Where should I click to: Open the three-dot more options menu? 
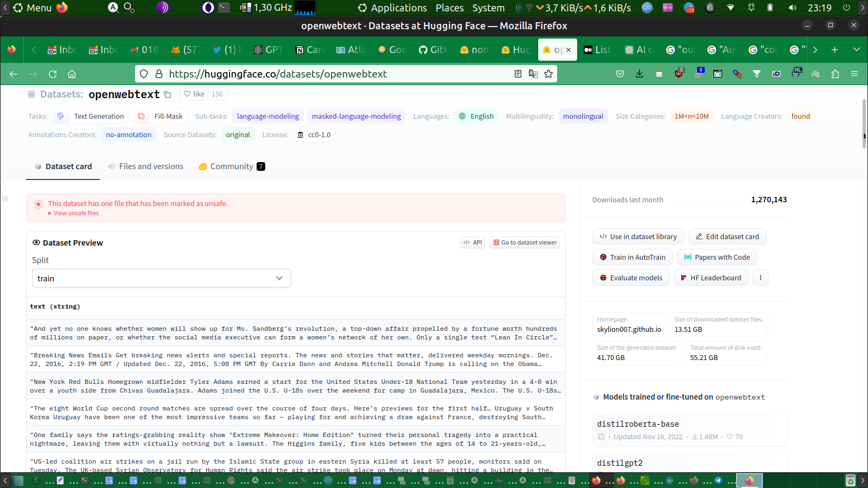[x=761, y=278]
